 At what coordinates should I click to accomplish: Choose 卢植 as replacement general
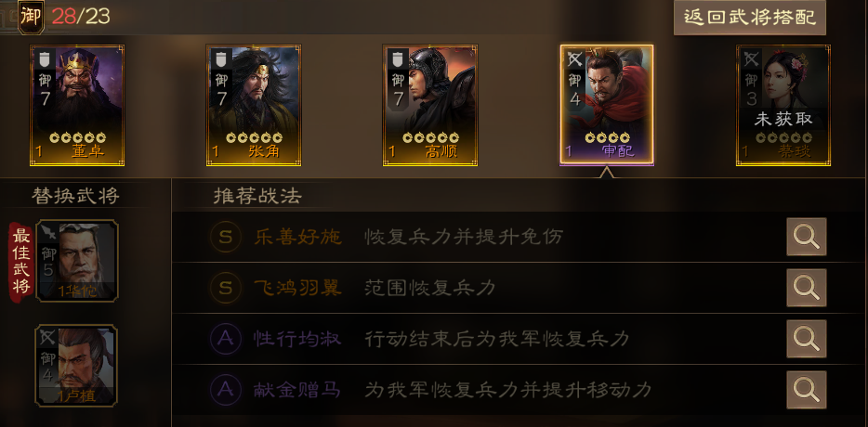(x=76, y=366)
